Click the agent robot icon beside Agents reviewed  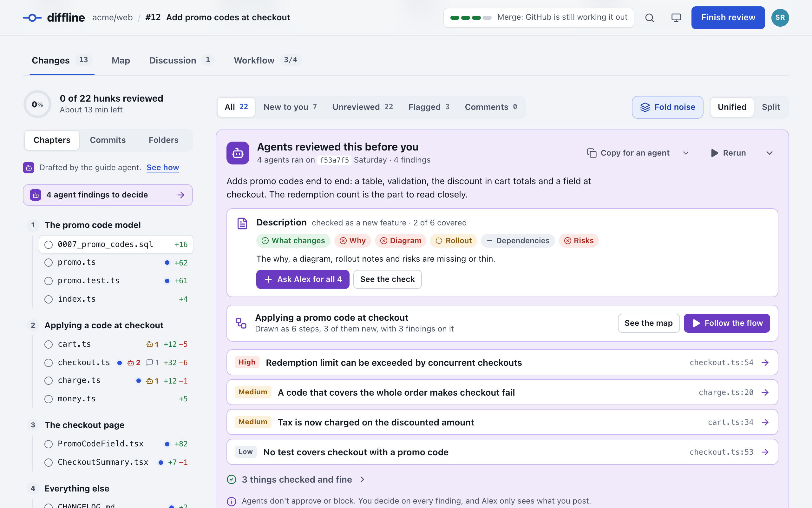(x=238, y=153)
